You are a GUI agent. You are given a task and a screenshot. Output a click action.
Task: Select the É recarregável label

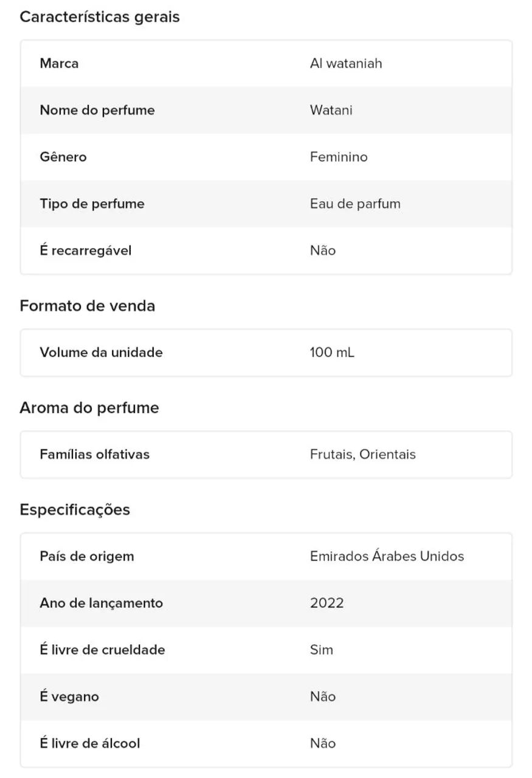click(x=86, y=250)
